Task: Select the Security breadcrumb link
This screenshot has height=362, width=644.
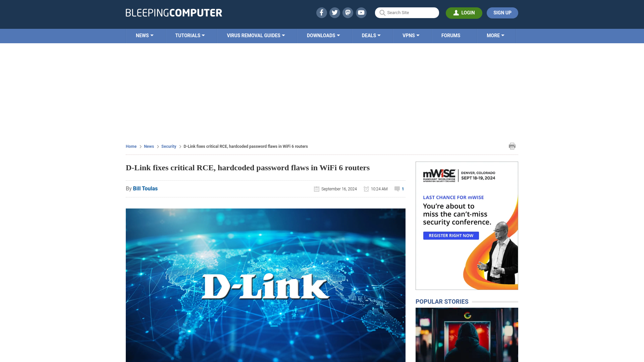Action: tap(168, 146)
